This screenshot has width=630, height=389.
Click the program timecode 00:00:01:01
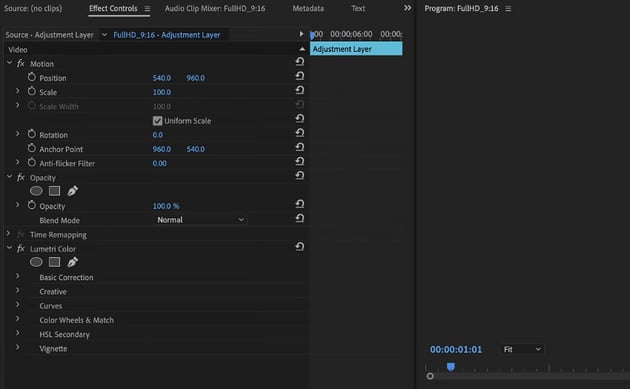(456, 350)
